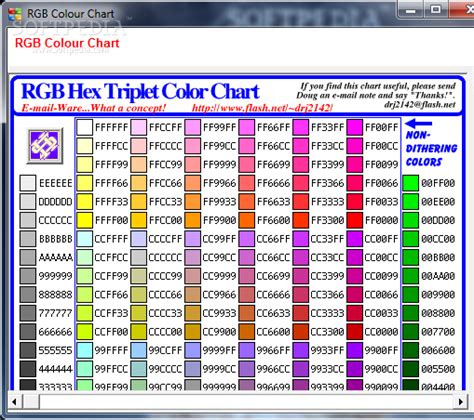Click the scroll right arrow of horizontal scrollbar

(x=460, y=402)
